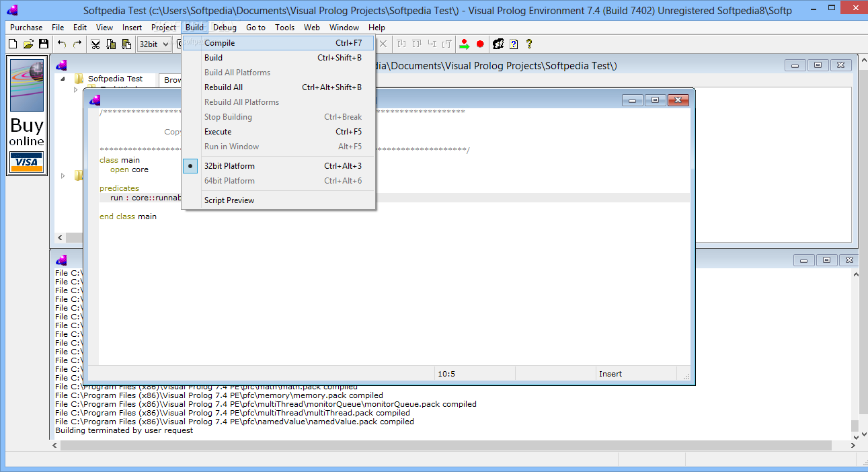Click the first debug step icon
The width and height of the screenshot is (868, 472).
tap(401, 44)
